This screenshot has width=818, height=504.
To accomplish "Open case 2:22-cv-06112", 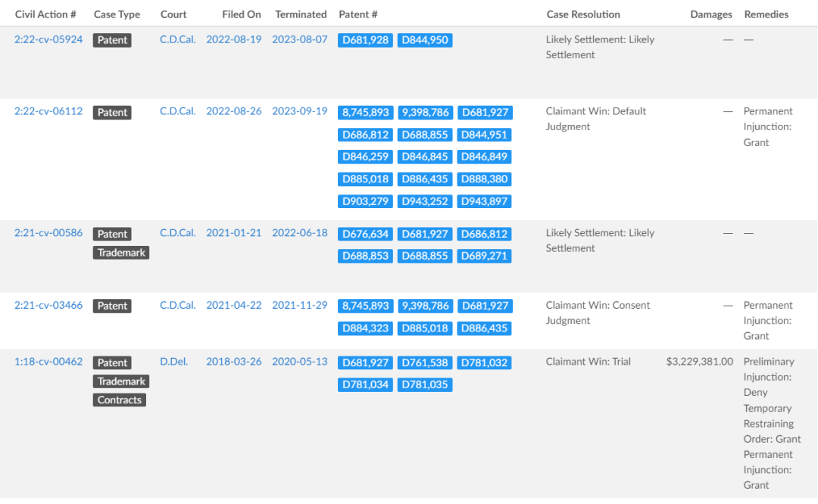I will pos(48,111).
